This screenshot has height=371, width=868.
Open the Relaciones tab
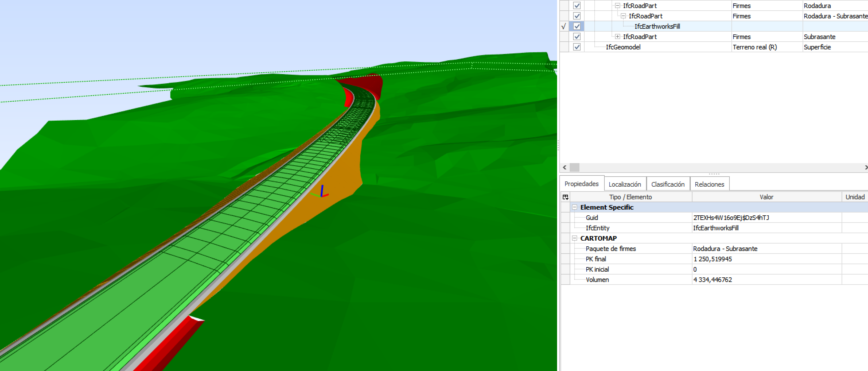point(709,184)
